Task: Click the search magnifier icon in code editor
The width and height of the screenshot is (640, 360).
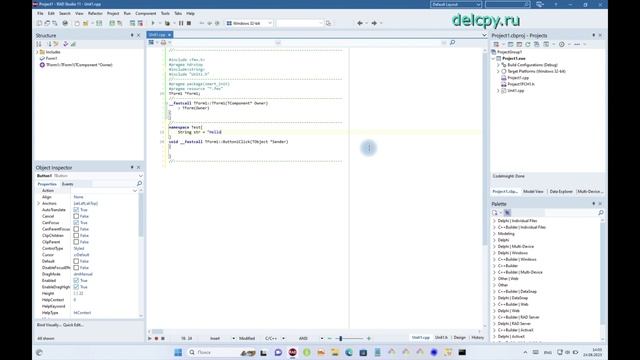Action: click(x=452, y=42)
